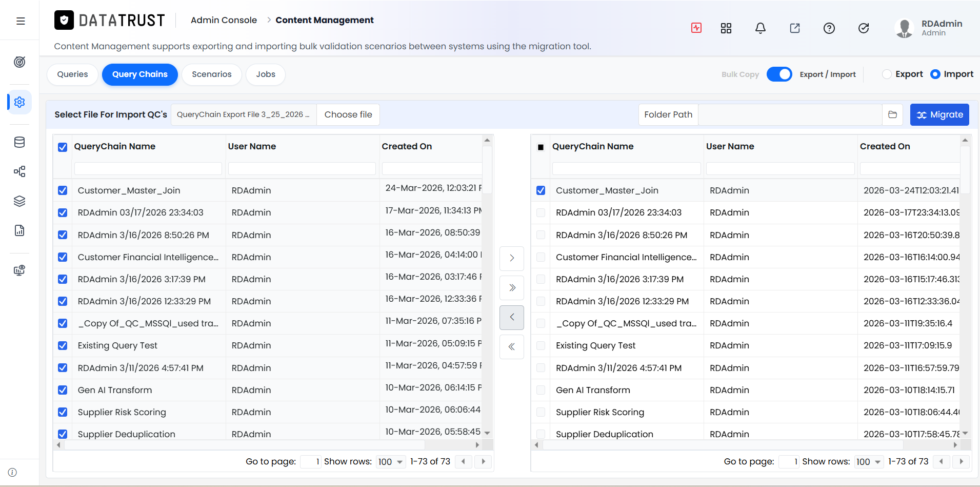Click the left QueryChain Name filter field
The image size is (980, 487).
(148, 168)
